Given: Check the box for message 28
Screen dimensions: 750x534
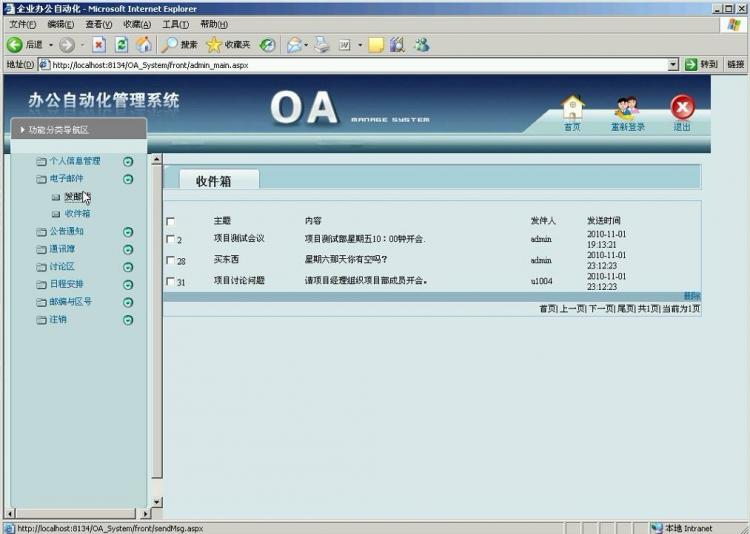Looking at the screenshot, I should coord(170,261).
